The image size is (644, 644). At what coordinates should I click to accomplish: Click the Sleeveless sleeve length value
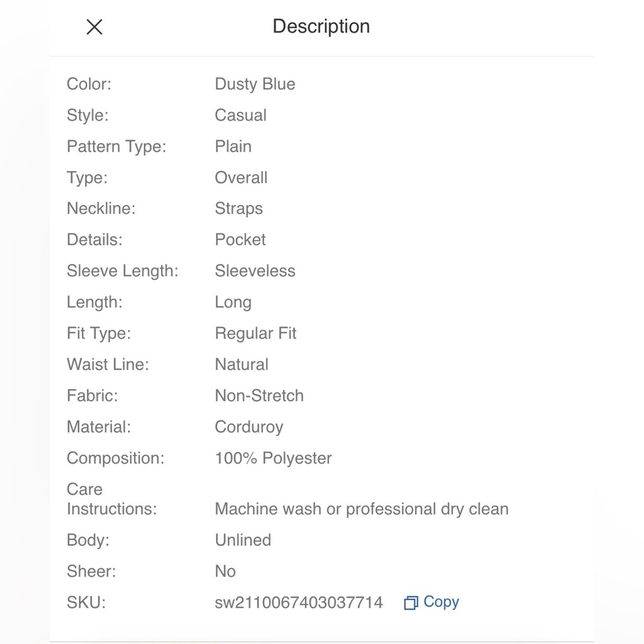[255, 270]
